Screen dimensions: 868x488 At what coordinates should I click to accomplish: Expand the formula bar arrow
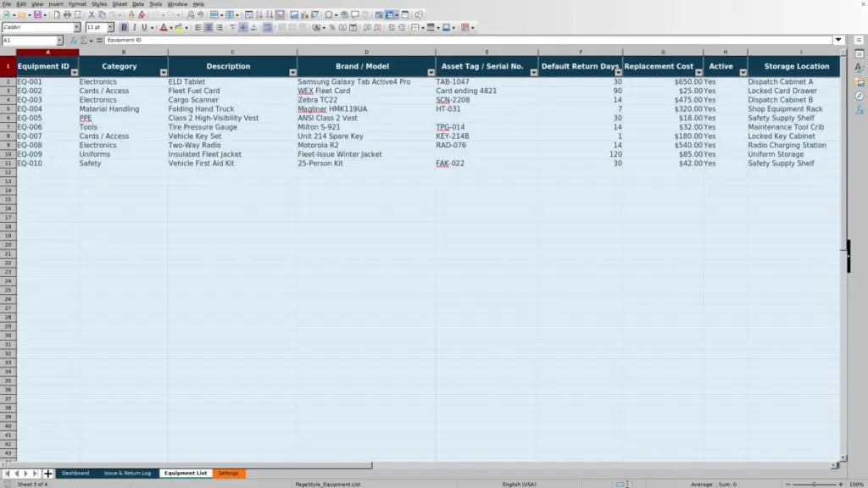tap(838, 41)
